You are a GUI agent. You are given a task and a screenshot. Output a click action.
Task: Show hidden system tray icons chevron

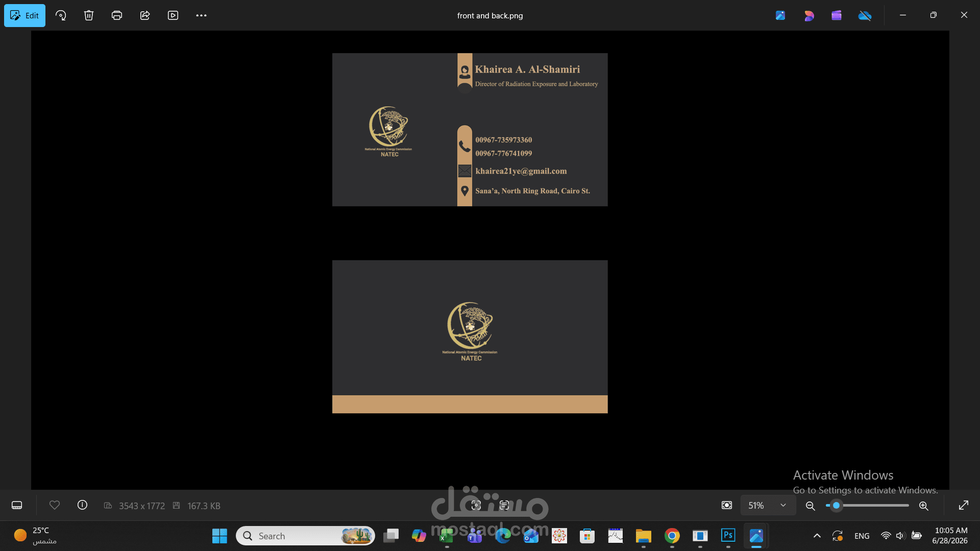817,536
